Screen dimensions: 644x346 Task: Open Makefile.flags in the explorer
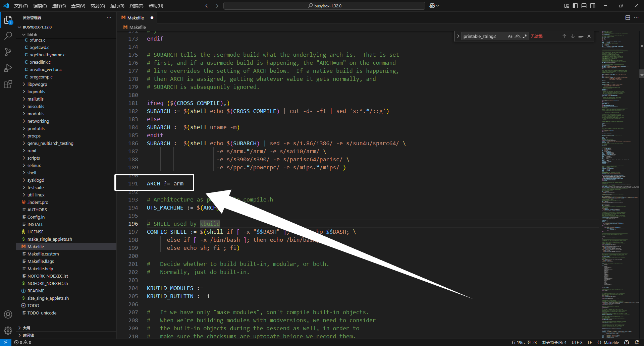[66, 261]
